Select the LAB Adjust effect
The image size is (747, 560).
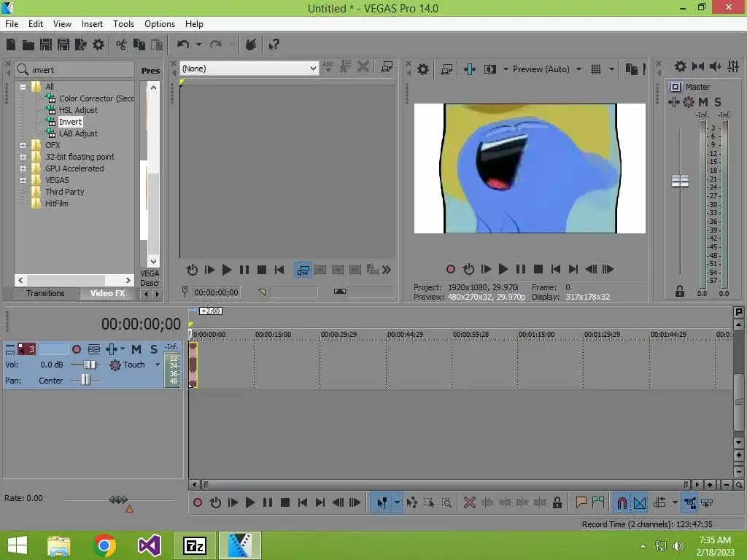pyautogui.click(x=78, y=134)
